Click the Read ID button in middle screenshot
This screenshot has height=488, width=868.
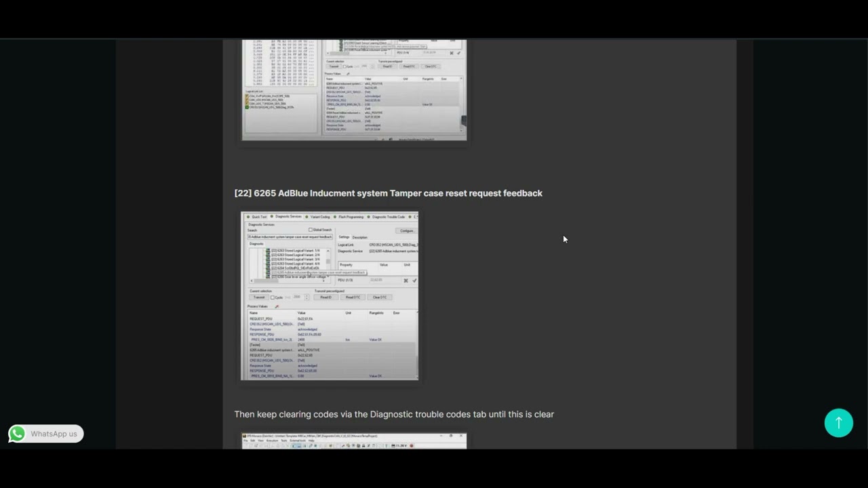point(326,298)
